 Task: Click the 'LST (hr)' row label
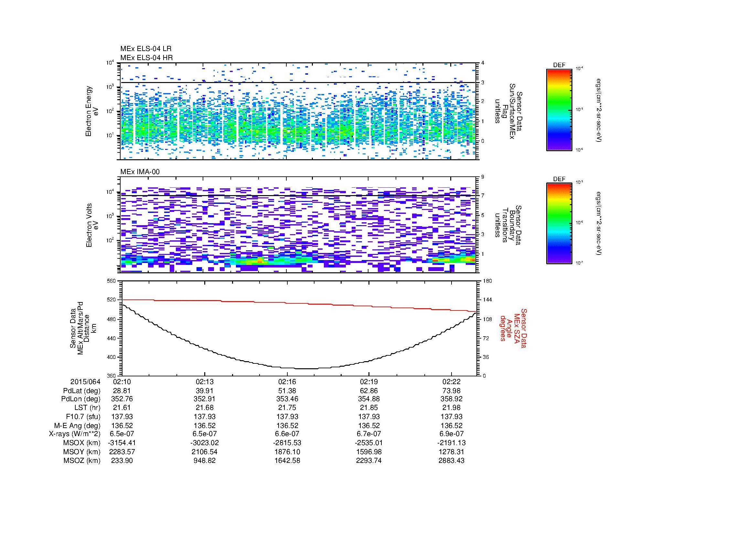pyautogui.click(x=87, y=408)
